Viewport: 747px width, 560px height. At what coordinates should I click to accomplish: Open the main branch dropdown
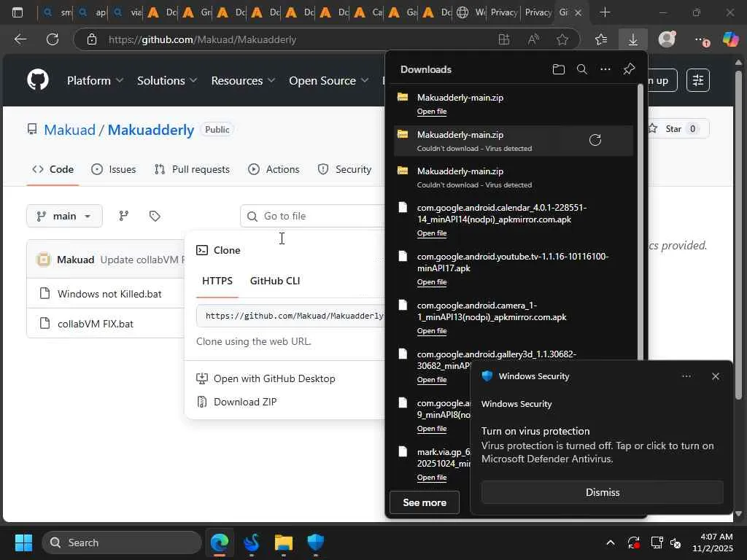[x=64, y=216]
